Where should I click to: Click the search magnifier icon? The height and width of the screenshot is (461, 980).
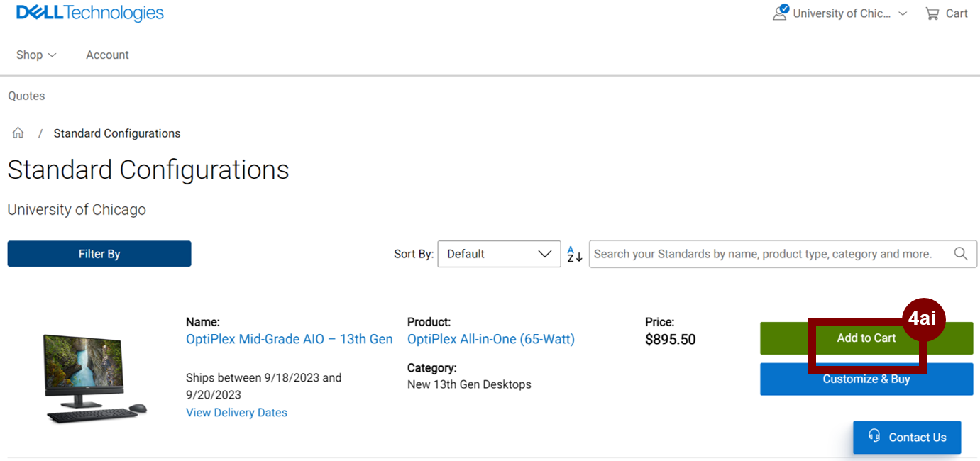click(x=961, y=254)
